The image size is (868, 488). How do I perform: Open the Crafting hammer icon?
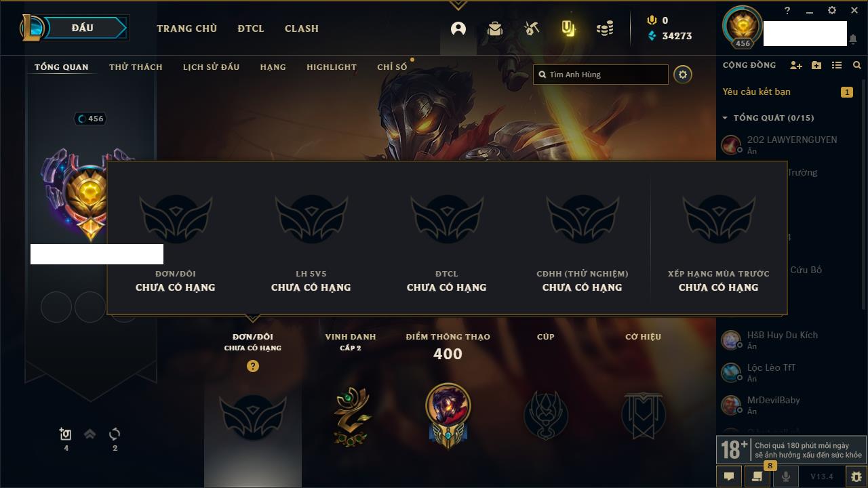pyautogui.click(x=532, y=28)
